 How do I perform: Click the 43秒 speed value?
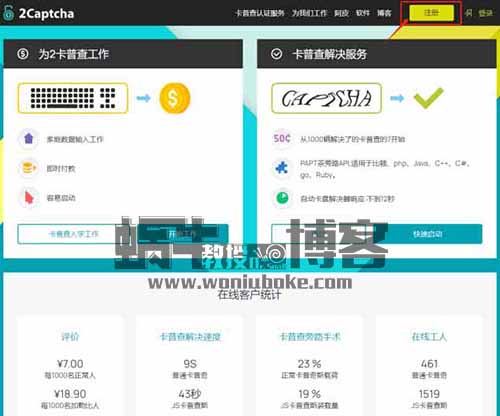190,394
